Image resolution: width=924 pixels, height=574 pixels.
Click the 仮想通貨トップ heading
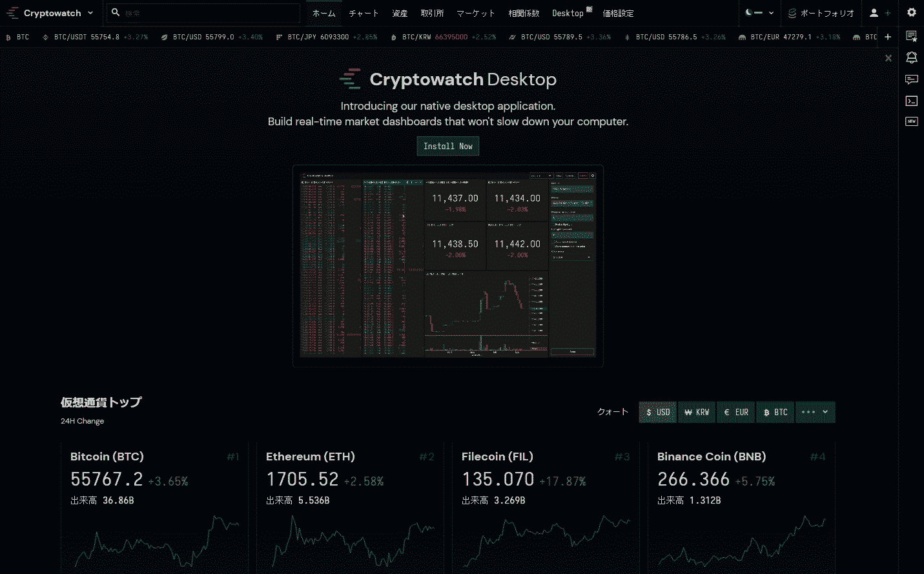[101, 402]
